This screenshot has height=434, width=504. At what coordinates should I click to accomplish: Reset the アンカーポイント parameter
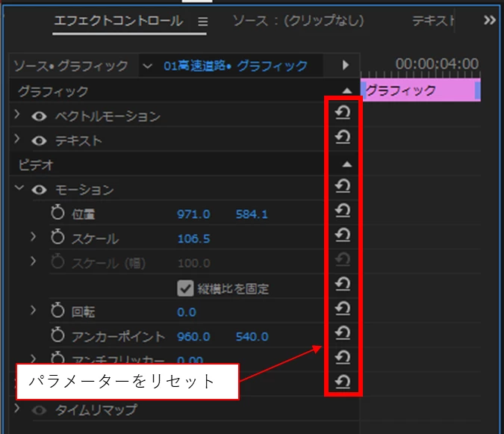point(343,332)
